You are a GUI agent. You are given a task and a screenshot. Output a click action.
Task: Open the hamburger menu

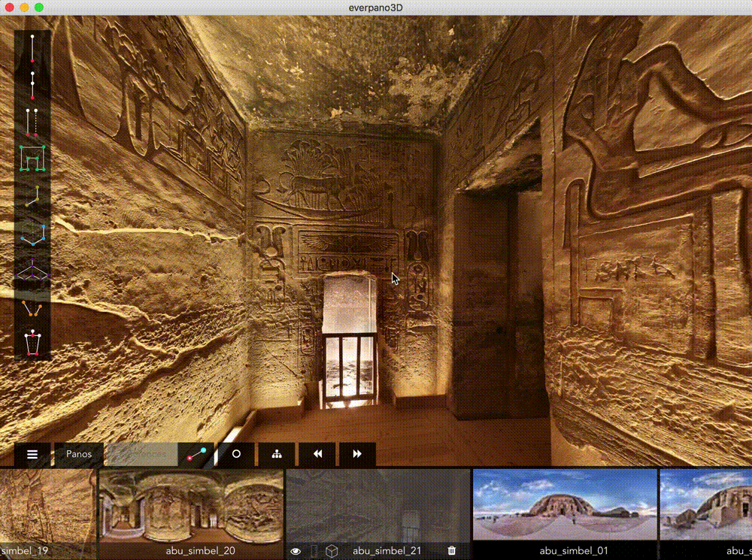click(32, 455)
